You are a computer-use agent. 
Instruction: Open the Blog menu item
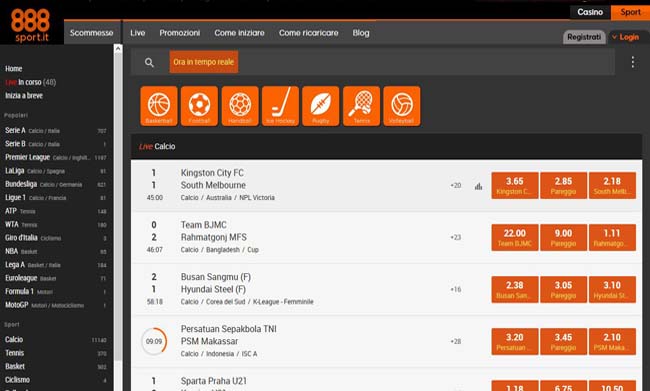coord(361,33)
